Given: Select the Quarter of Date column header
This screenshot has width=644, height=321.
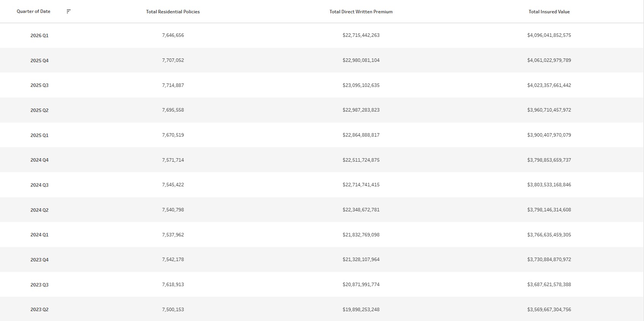Looking at the screenshot, I should click(33, 11).
